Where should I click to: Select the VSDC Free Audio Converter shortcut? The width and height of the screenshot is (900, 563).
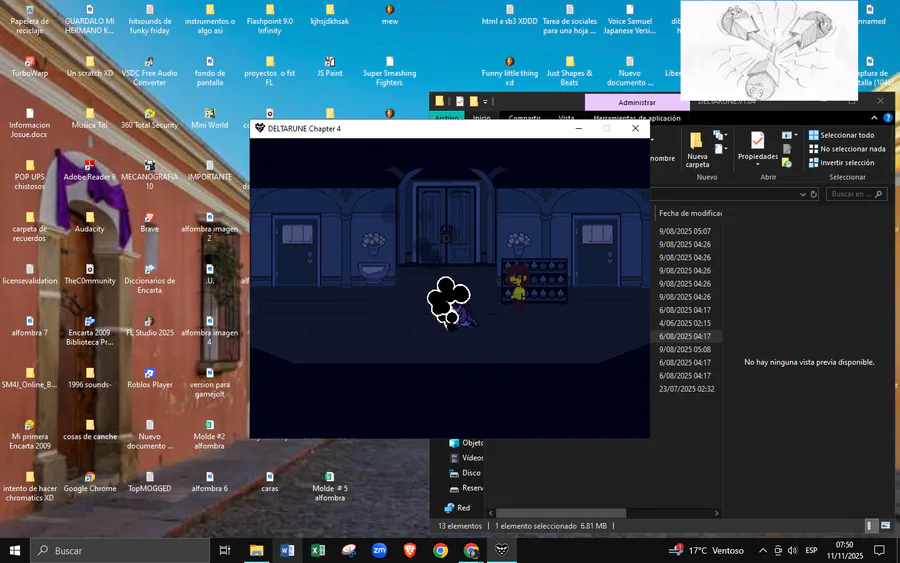(x=149, y=71)
